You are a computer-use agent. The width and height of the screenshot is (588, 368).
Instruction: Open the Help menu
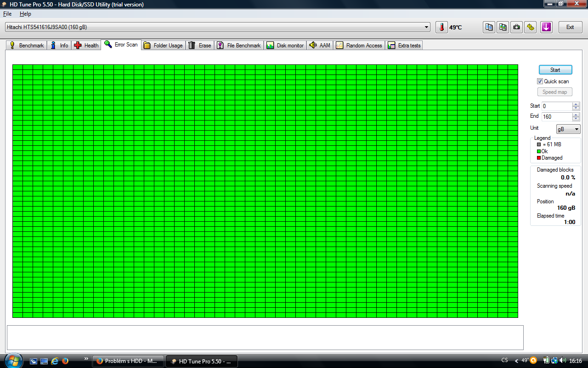[x=25, y=14]
